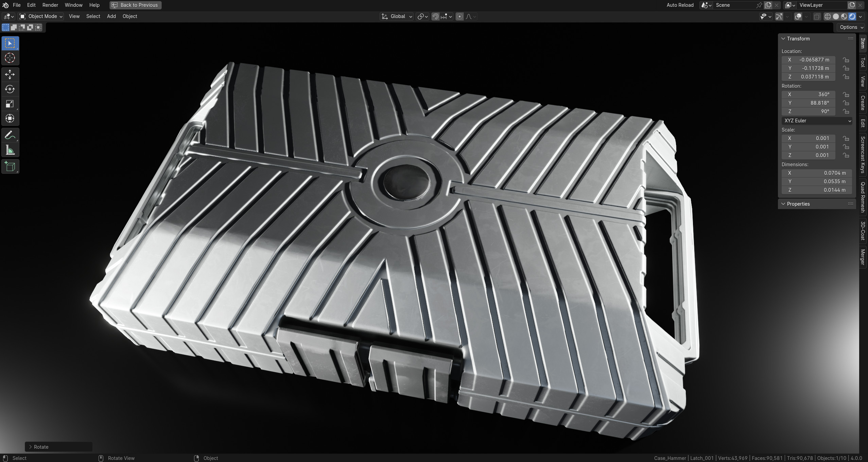Screen dimensions: 868x462
Task: Click the Back to Previous button
Action: pyautogui.click(x=136, y=5)
